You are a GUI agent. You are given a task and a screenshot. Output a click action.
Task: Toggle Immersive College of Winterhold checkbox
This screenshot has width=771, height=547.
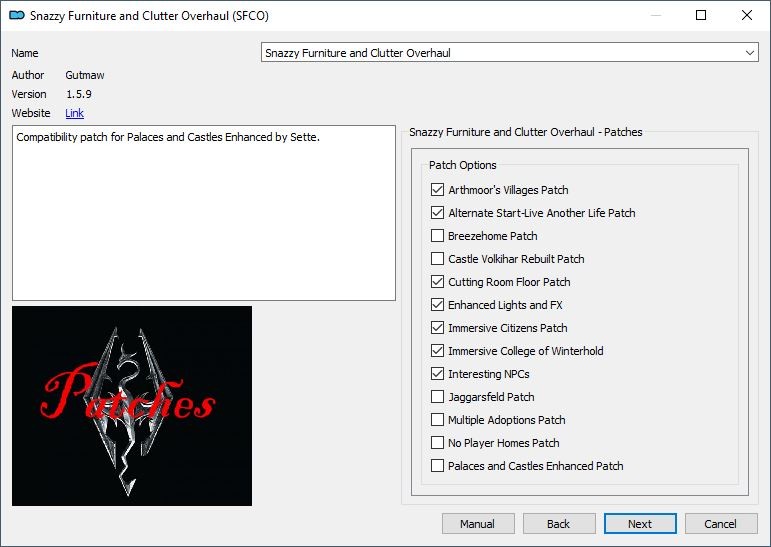pos(437,351)
